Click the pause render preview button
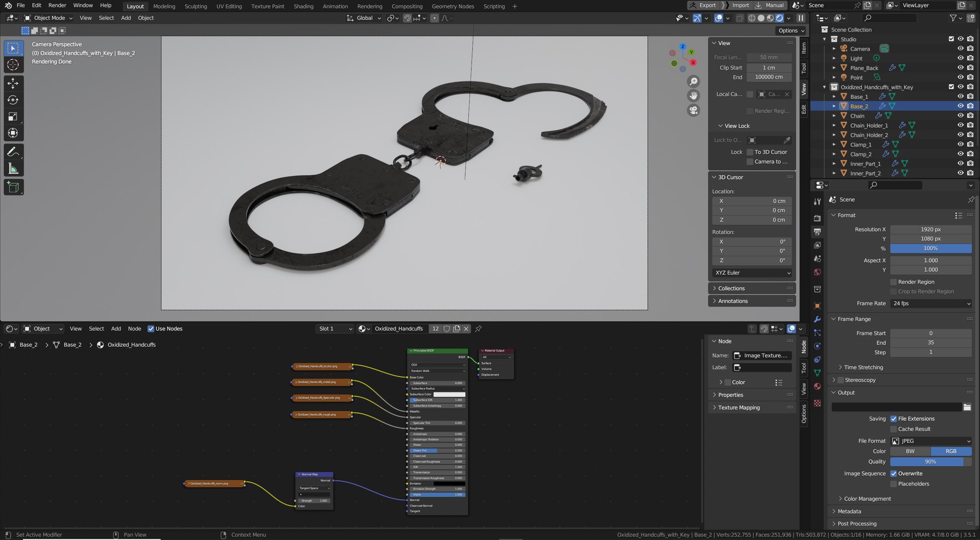The height and width of the screenshot is (540, 980). click(801, 18)
